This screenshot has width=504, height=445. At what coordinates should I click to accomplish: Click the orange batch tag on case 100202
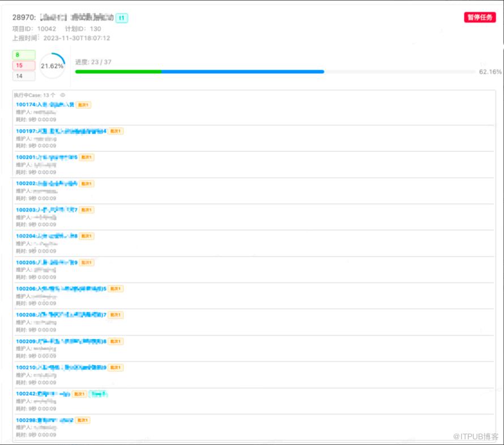(x=87, y=184)
